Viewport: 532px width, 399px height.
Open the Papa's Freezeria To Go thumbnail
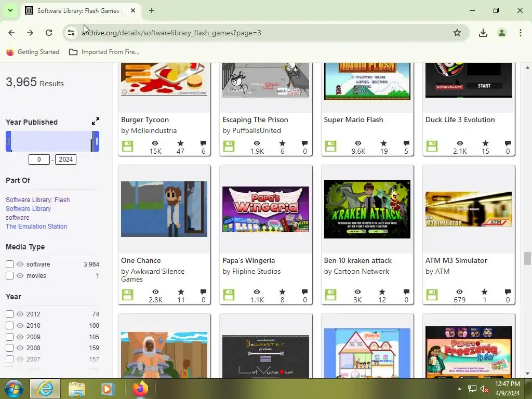[x=469, y=352]
